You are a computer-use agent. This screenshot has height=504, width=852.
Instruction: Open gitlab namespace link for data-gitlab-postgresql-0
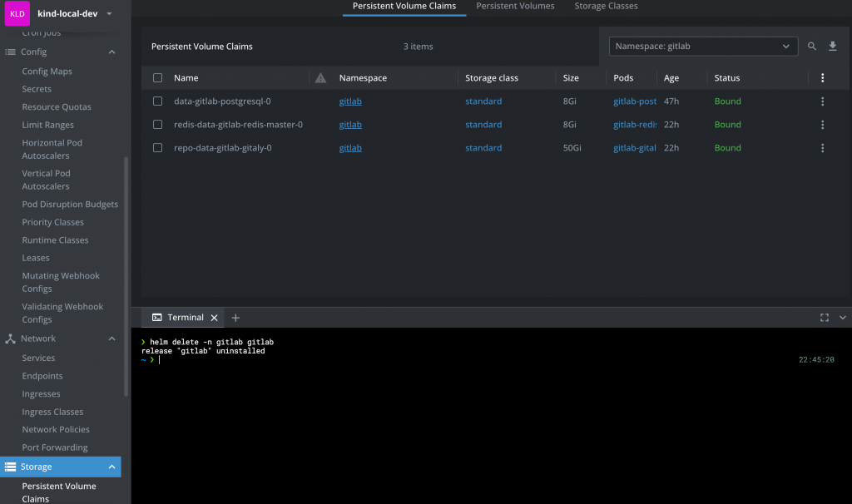click(x=350, y=101)
